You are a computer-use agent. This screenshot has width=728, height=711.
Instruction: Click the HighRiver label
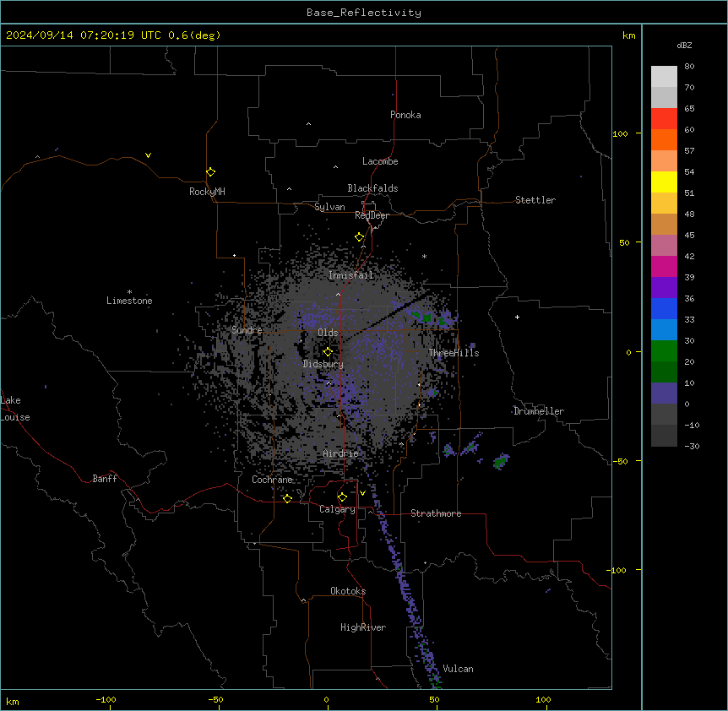[x=363, y=627]
